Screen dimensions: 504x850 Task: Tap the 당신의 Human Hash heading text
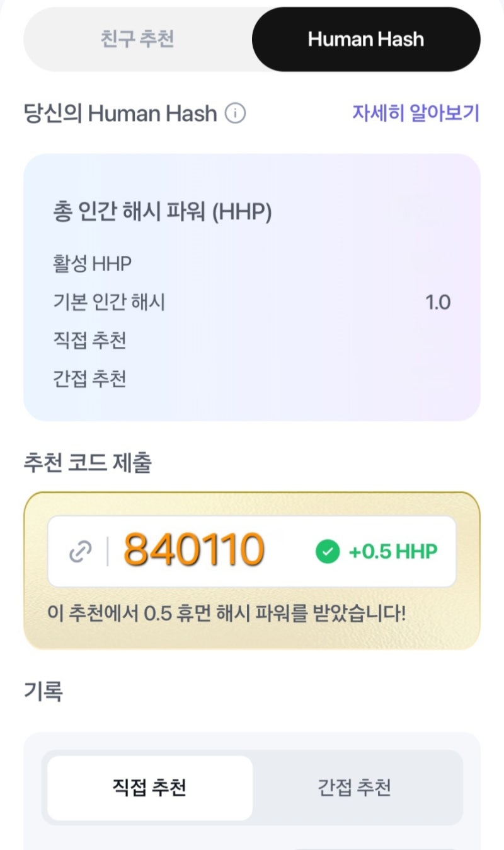click(x=120, y=114)
